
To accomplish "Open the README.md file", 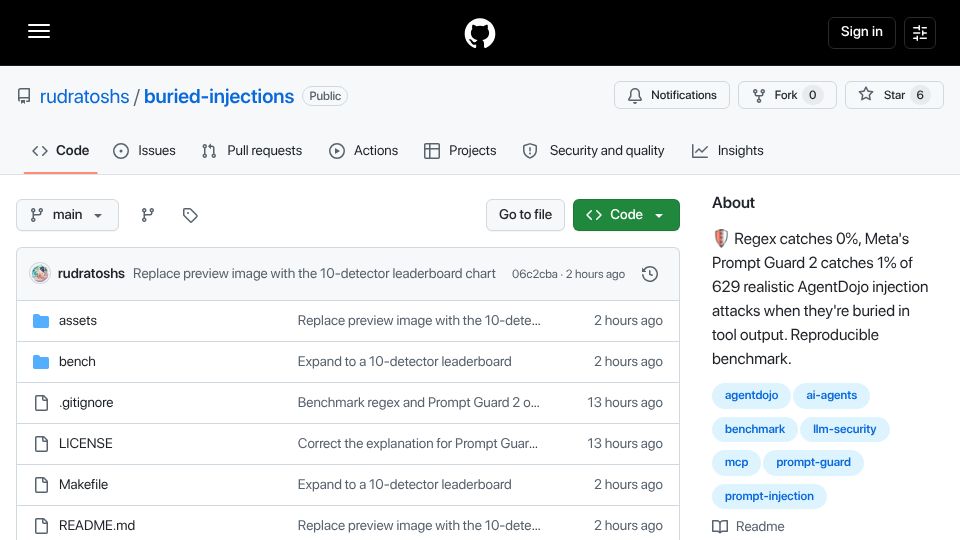I will click(x=97, y=526).
